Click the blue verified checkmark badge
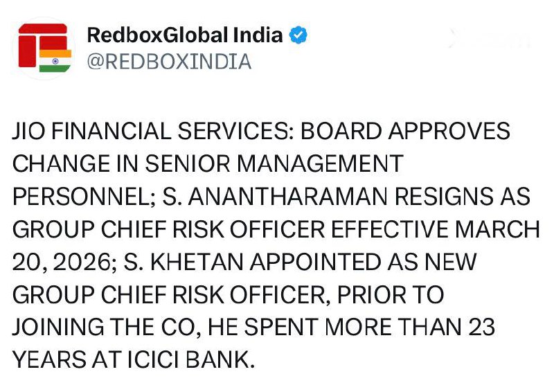554x392 pixels. coord(298,35)
